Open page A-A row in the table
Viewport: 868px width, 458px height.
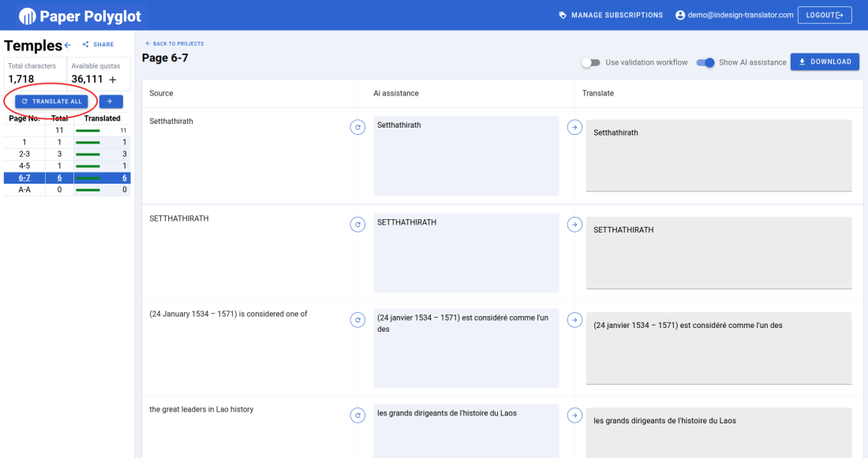click(x=24, y=190)
